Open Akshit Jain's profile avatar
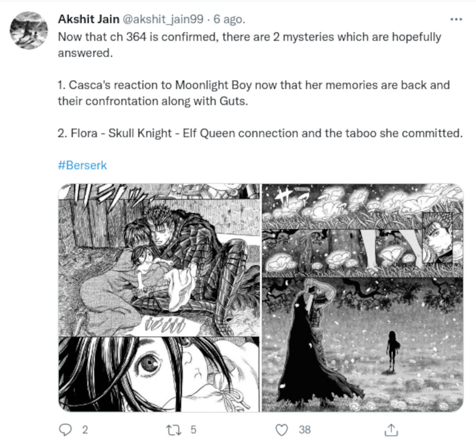 pyautogui.click(x=29, y=30)
